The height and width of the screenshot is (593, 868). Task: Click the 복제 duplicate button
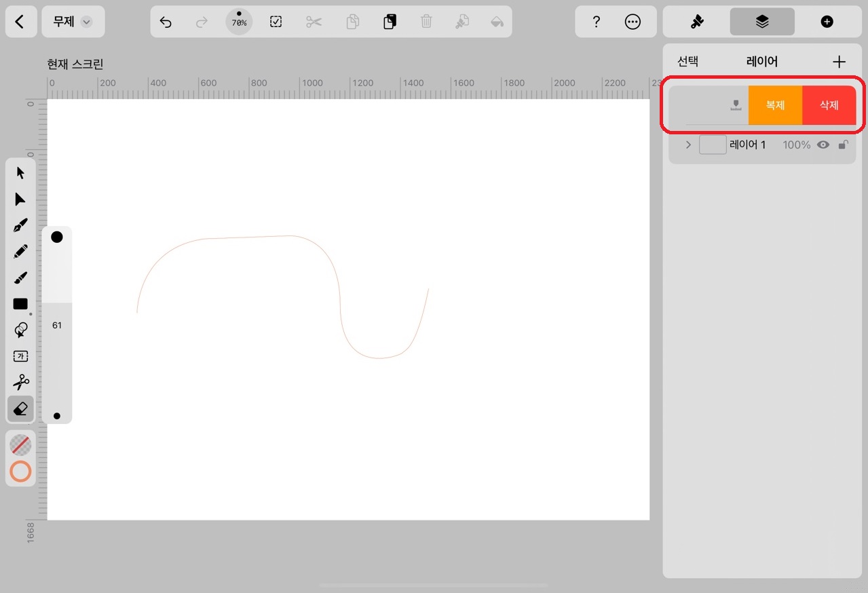tap(775, 105)
